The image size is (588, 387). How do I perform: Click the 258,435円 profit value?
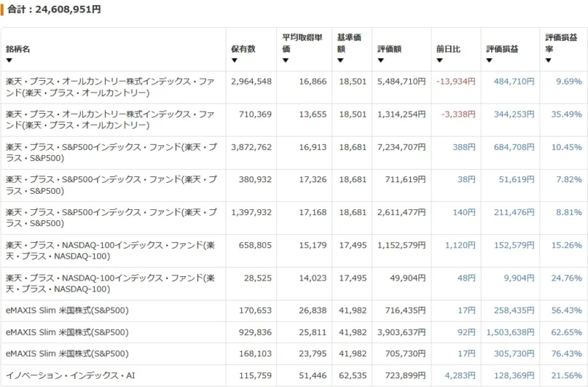pos(514,311)
